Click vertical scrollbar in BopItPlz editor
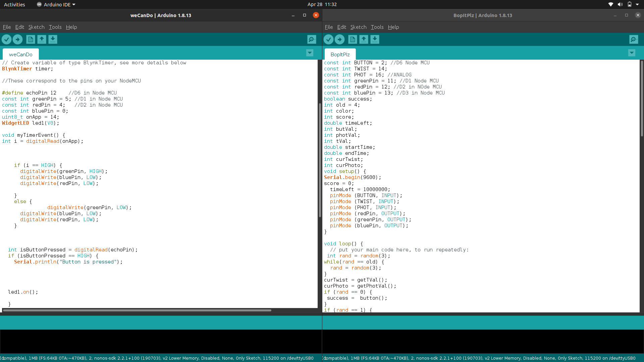 642,98
